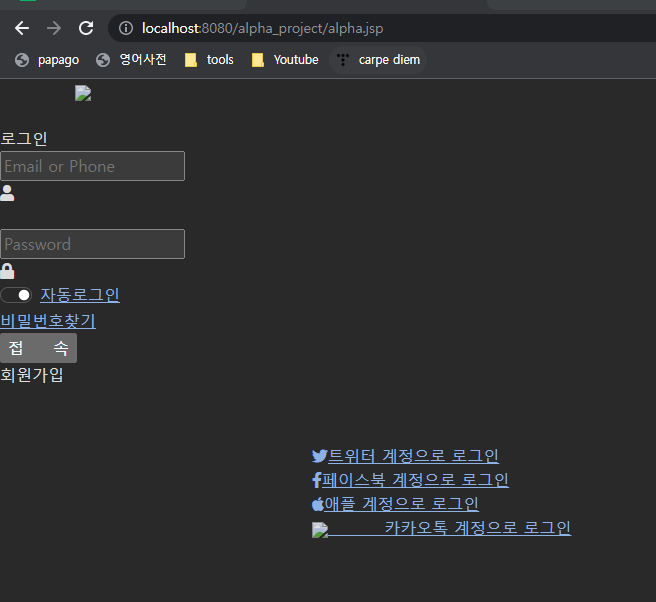Click the broken KakaoTalk image icon
656x602 pixels.
point(320,530)
